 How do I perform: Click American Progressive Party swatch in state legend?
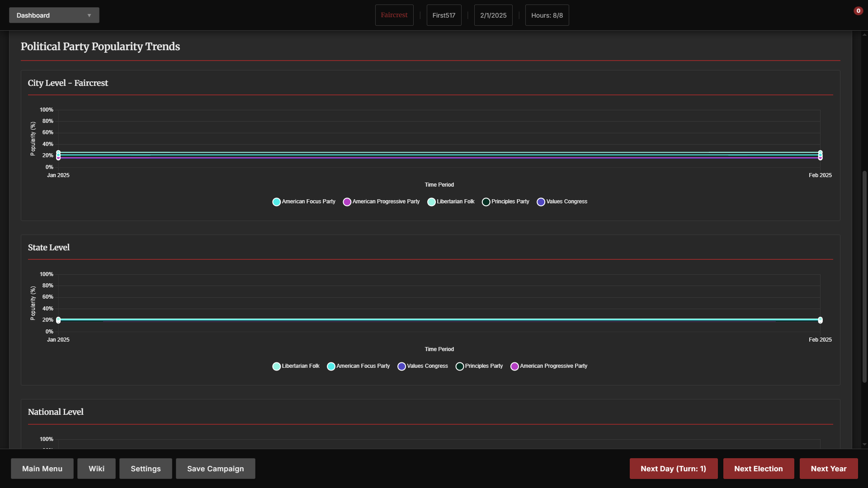(514, 366)
